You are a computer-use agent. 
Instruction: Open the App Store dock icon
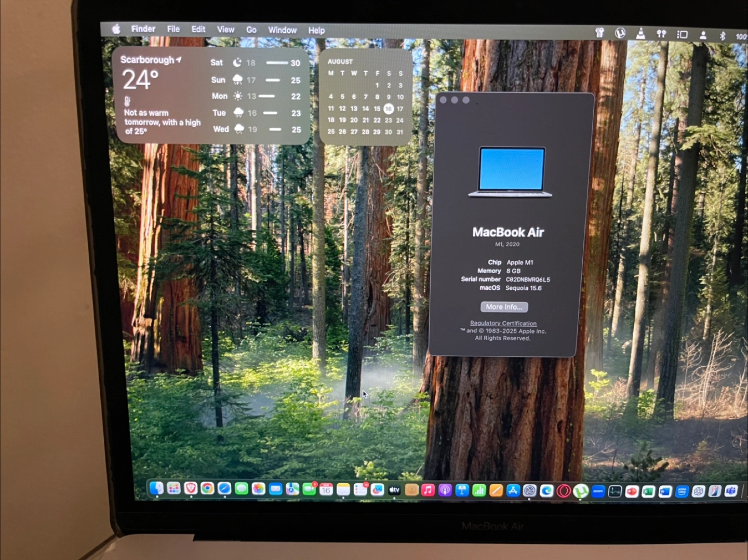(x=513, y=490)
